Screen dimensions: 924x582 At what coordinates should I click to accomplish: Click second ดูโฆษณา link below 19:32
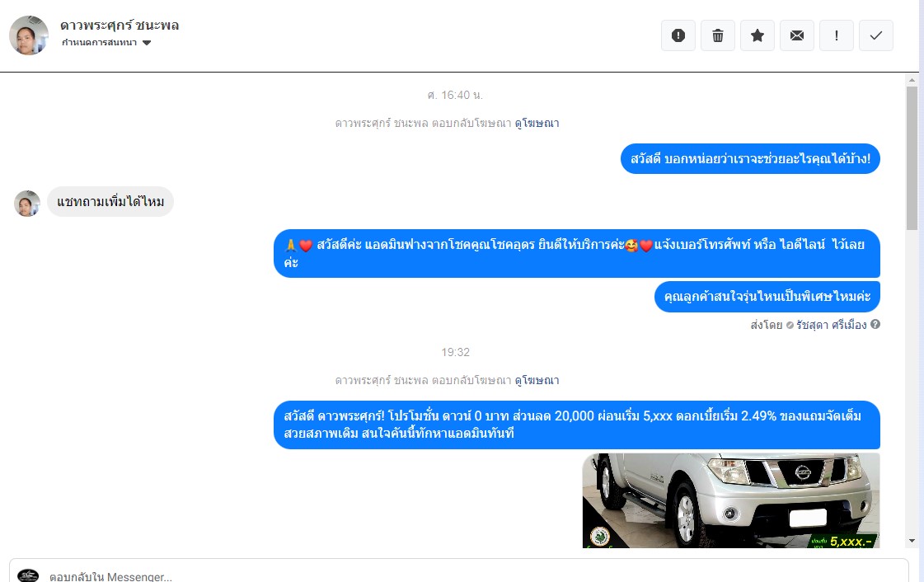pyautogui.click(x=537, y=381)
